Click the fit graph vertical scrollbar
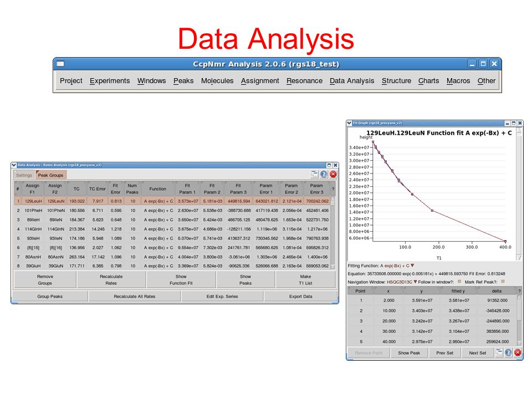The image size is (532, 399). 519,194
